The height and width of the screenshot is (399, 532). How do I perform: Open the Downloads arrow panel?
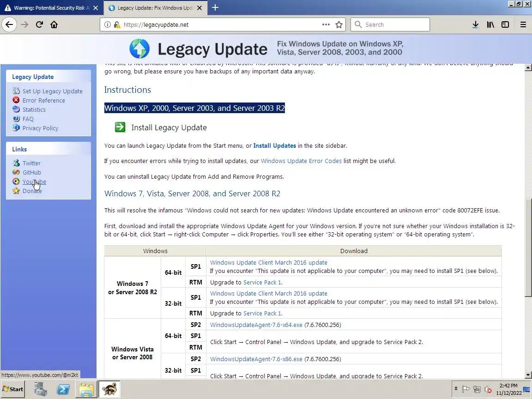(x=475, y=24)
